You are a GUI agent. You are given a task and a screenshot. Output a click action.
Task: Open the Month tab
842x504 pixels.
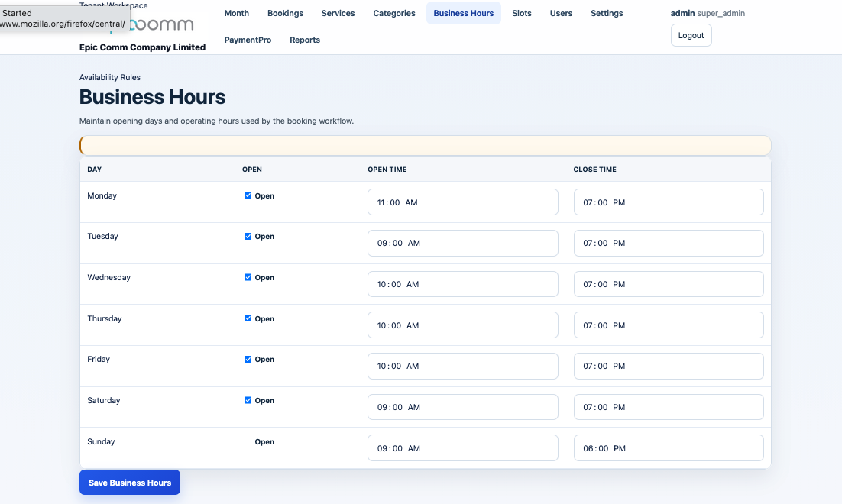click(237, 13)
